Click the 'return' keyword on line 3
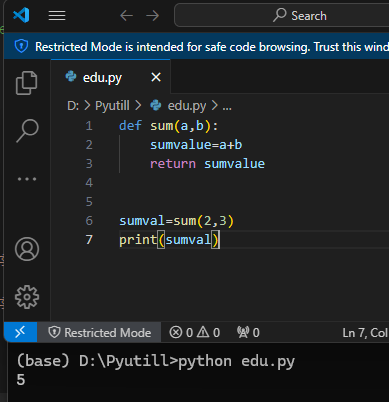Viewport: 389px width, 402px height. point(173,164)
